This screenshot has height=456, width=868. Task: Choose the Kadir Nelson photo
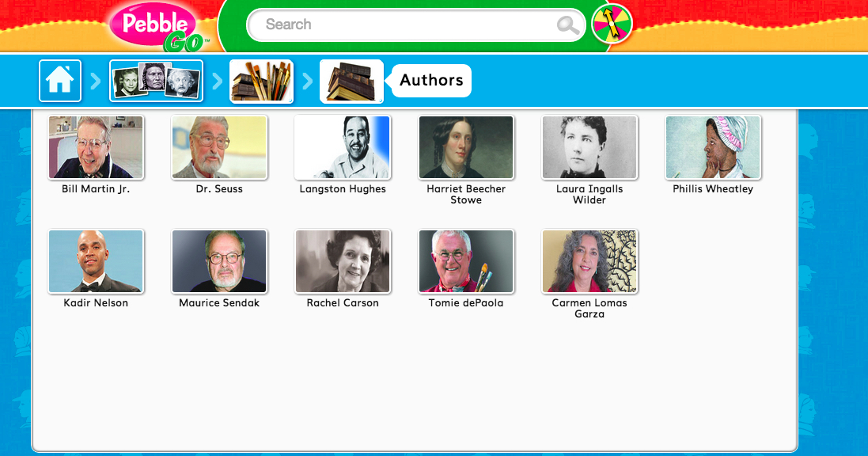point(96,261)
